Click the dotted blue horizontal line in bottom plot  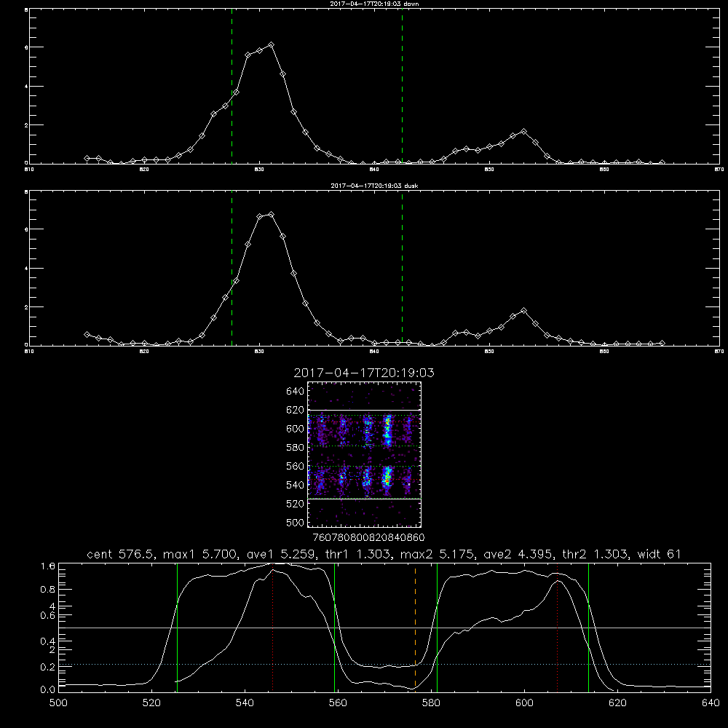(x=384, y=665)
